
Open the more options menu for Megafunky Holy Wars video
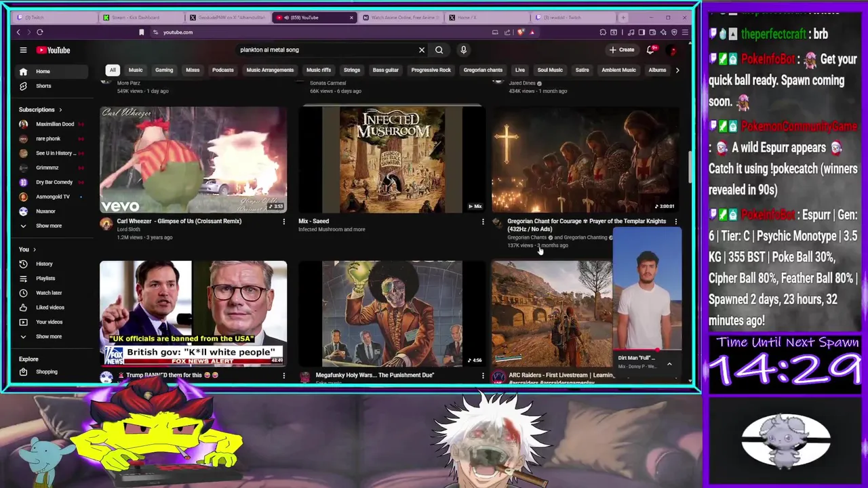pos(483,375)
